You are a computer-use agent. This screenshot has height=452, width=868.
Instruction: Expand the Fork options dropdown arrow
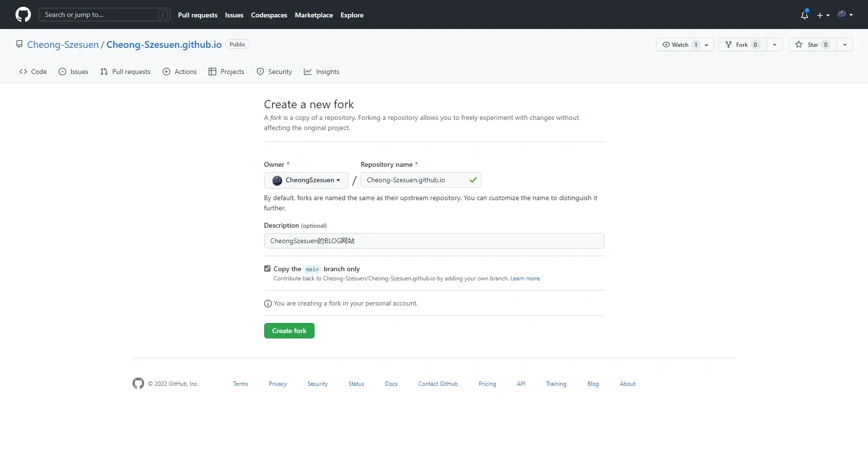(776, 44)
